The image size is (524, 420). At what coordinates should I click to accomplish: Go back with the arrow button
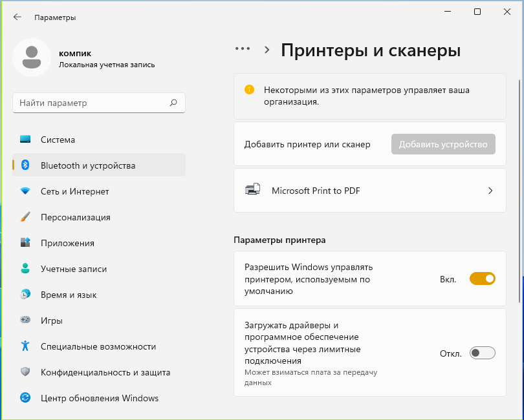(x=17, y=17)
